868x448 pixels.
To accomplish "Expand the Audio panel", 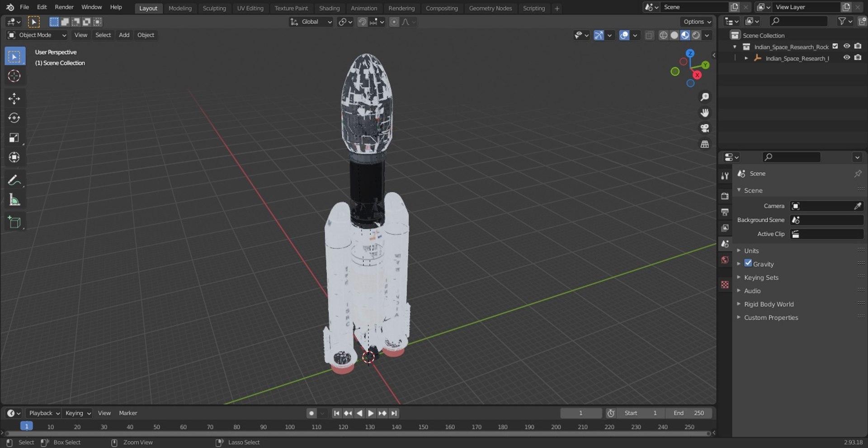I will 752,291.
